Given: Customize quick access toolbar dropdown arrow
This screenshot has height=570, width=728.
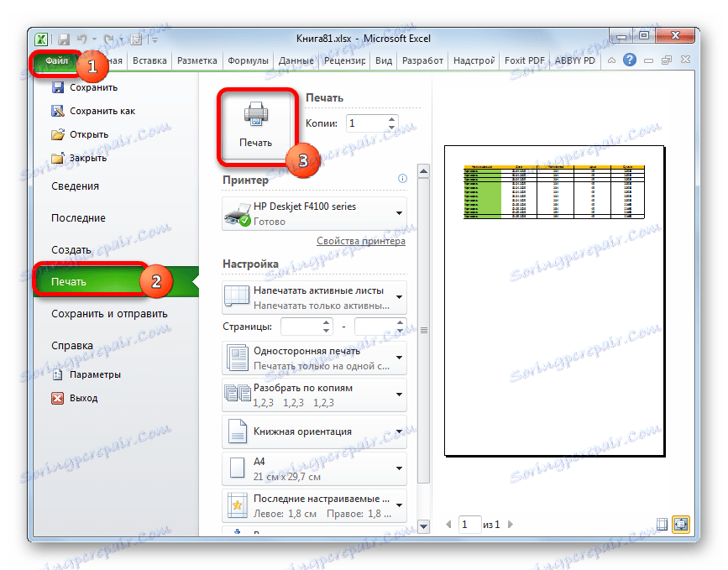Looking at the screenshot, I should pyautogui.click(x=155, y=40).
